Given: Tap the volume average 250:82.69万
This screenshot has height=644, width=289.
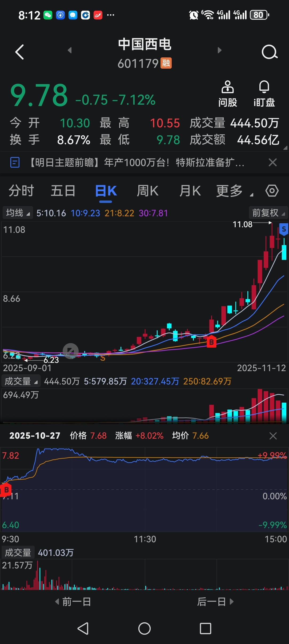Looking at the screenshot, I should (x=207, y=381).
